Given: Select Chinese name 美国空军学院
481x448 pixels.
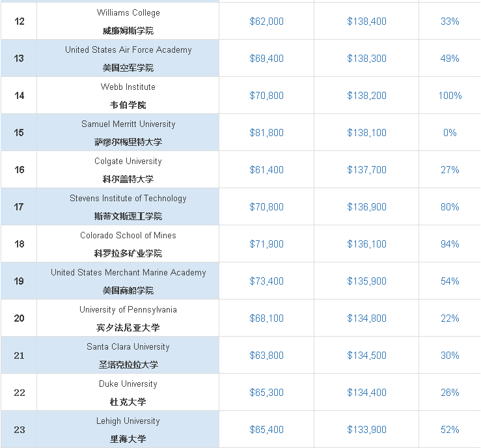Looking at the screenshot, I should tap(128, 68).
